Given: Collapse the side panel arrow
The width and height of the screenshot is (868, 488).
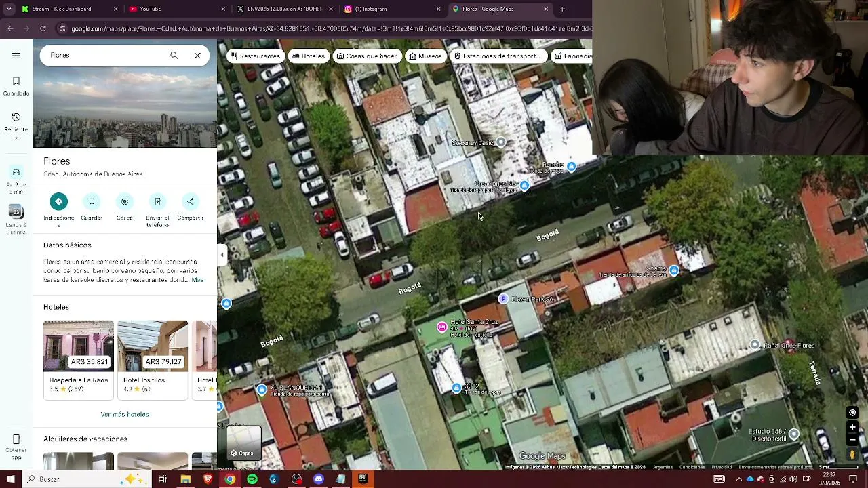Looking at the screenshot, I should [222, 255].
